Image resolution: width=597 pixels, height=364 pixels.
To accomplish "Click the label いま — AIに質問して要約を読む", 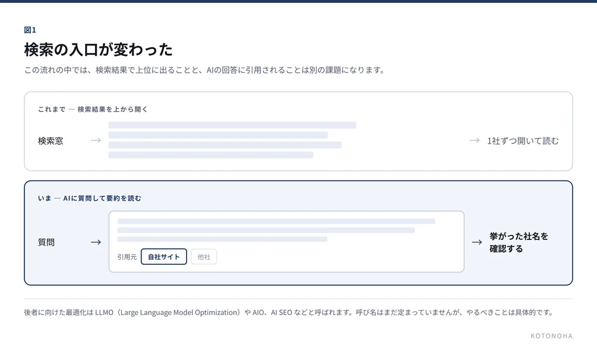I will (89, 198).
